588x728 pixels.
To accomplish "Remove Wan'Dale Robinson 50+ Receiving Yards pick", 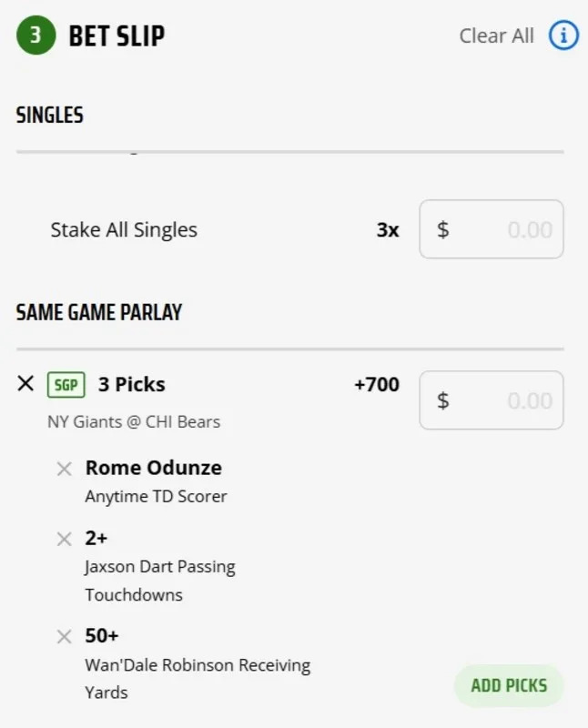I will pyautogui.click(x=64, y=636).
